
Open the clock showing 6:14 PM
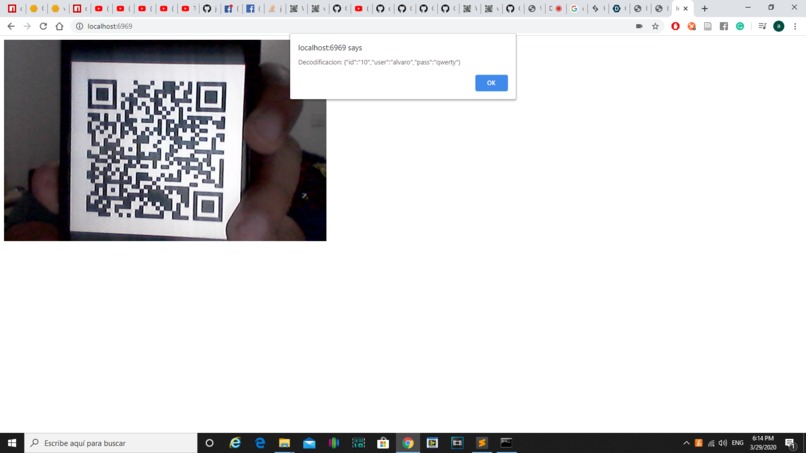pyautogui.click(x=763, y=443)
